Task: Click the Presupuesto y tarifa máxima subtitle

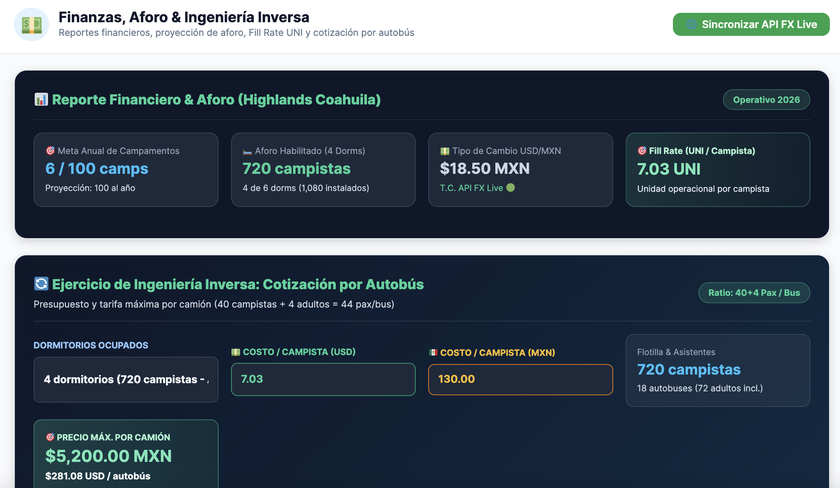Action: pos(214,304)
